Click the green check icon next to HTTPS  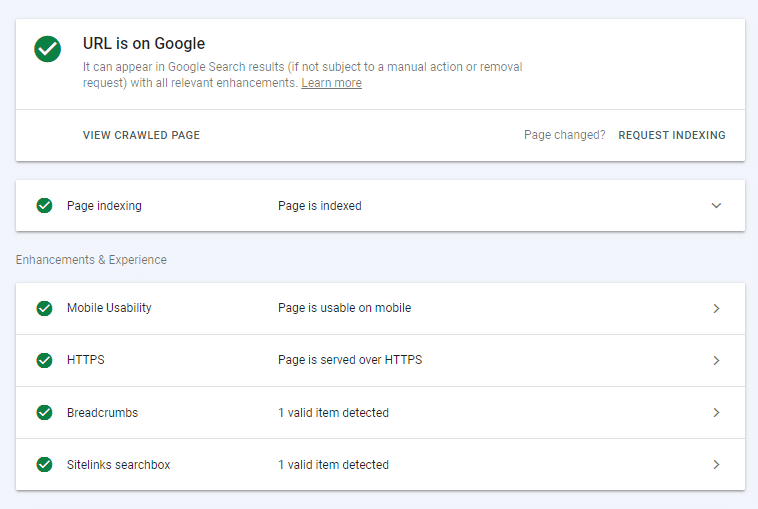coord(44,360)
